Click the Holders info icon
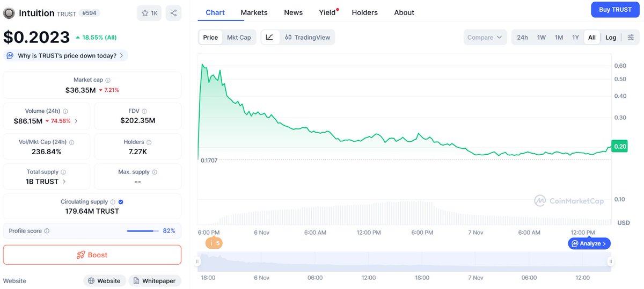Viewport: 644px width, 289px height. coord(149,142)
